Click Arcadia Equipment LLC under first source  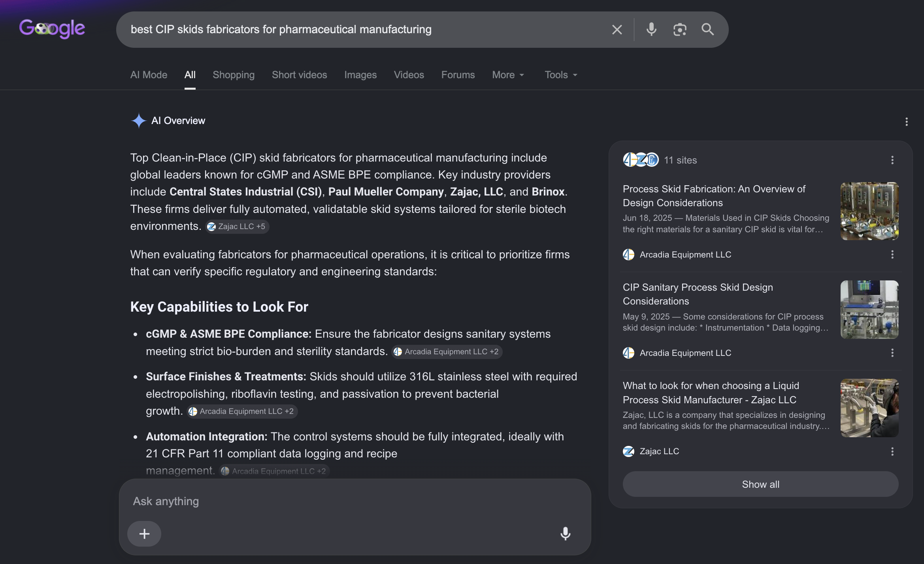coord(685,254)
